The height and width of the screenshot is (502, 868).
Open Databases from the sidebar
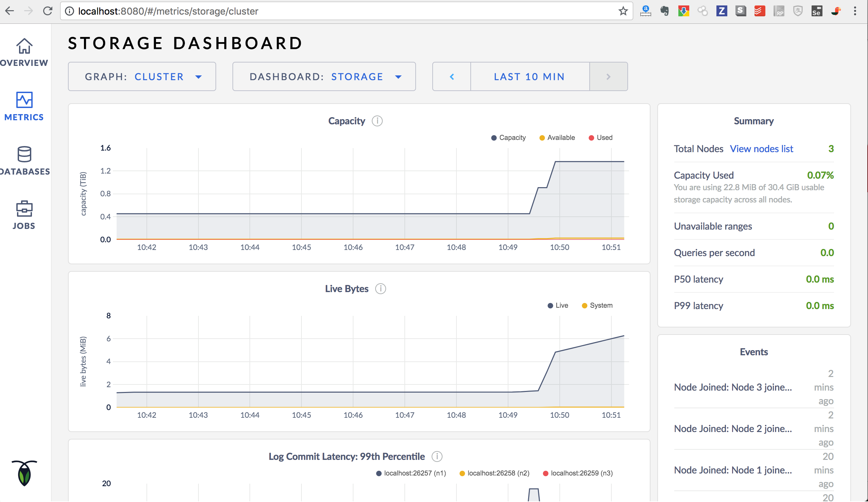(24, 155)
